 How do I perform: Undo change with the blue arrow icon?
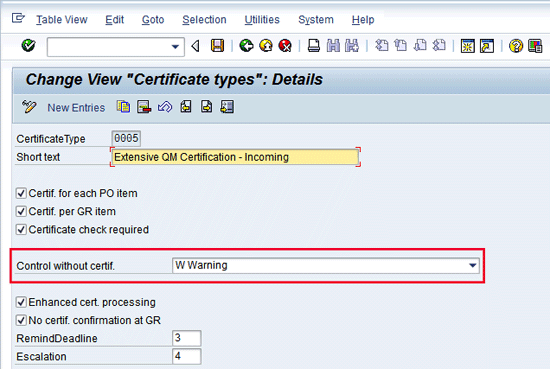coord(165,107)
